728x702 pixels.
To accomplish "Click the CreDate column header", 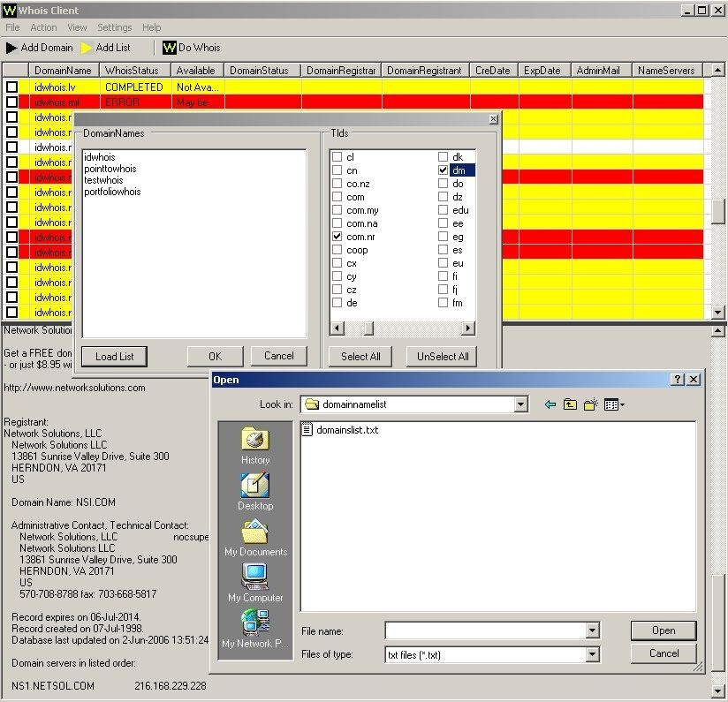I will tap(493, 70).
